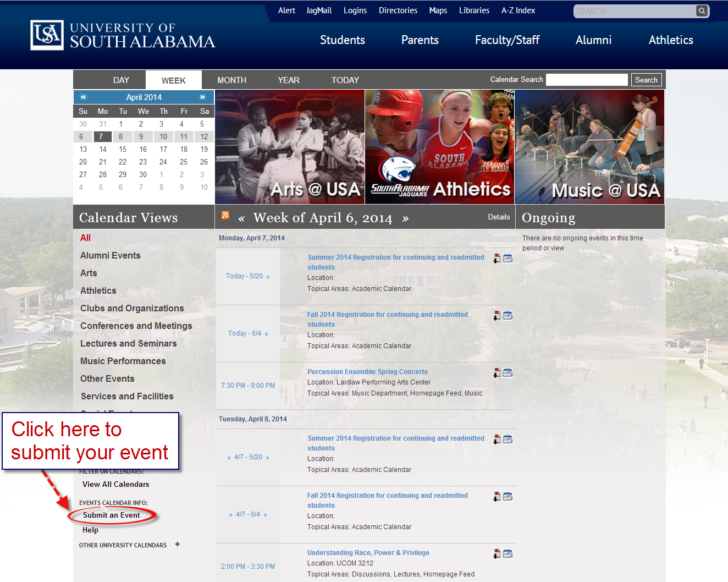Viewport: 728px width, 582px height.
Task: Add Tuesday's Summer 2014 Registration to Google Calendar
Action: coord(508,440)
